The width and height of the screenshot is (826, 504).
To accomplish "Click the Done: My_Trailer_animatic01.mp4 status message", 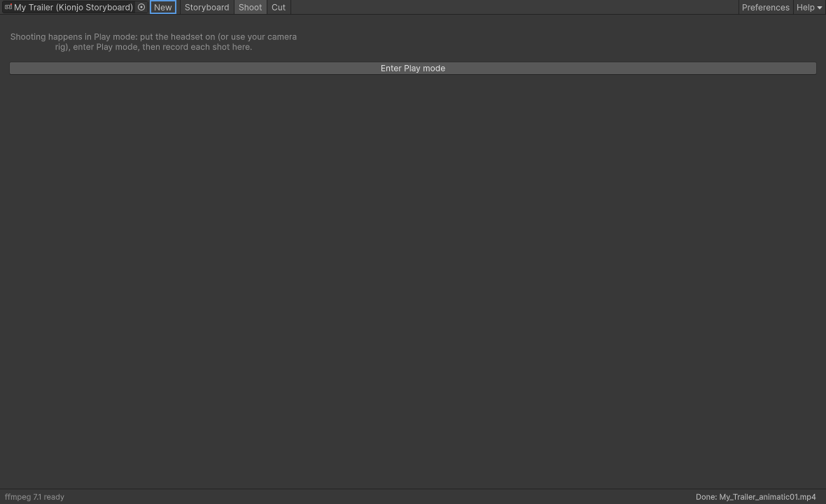I will (x=755, y=496).
